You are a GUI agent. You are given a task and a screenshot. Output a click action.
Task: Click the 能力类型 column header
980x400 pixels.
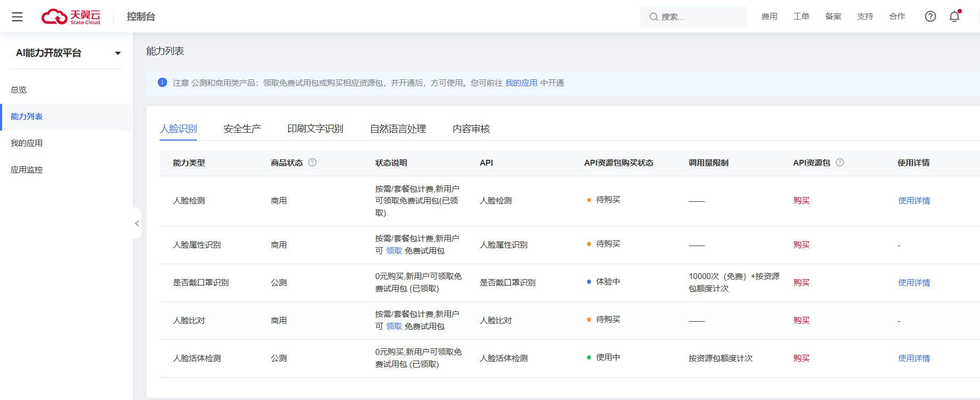coord(189,163)
